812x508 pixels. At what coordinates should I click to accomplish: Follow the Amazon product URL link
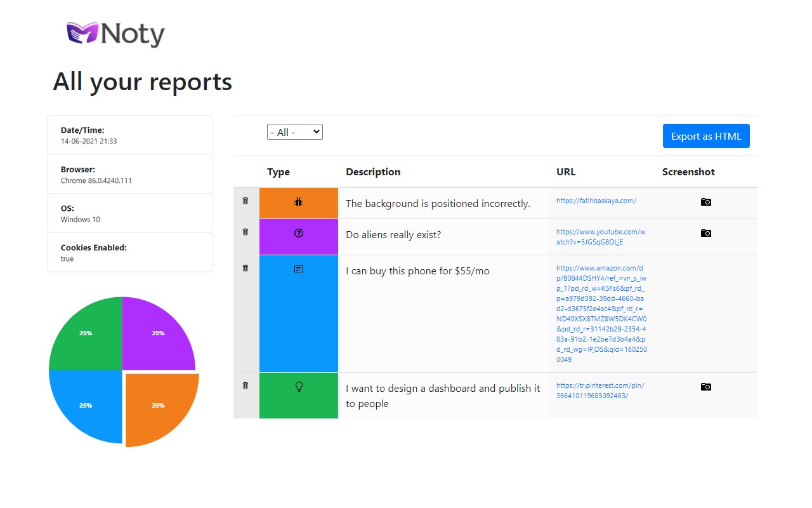point(601,314)
